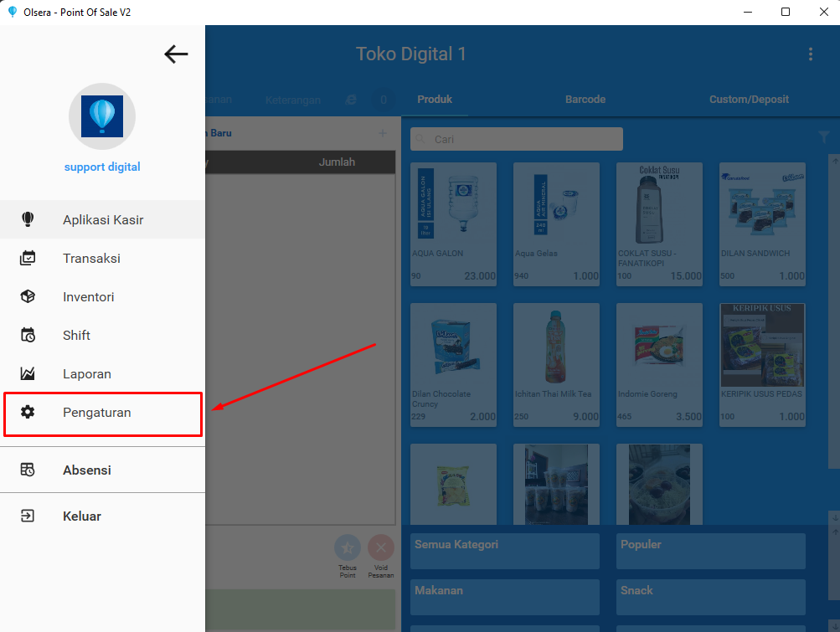
Task: Choose the Snack category button
Action: (x=710, y=597)
